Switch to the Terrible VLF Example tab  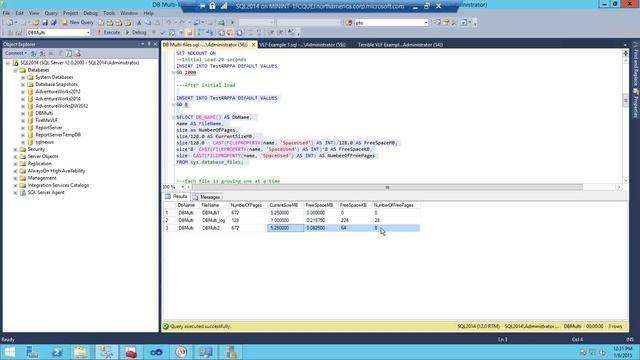pyautogui.click(x=400, y=44)
